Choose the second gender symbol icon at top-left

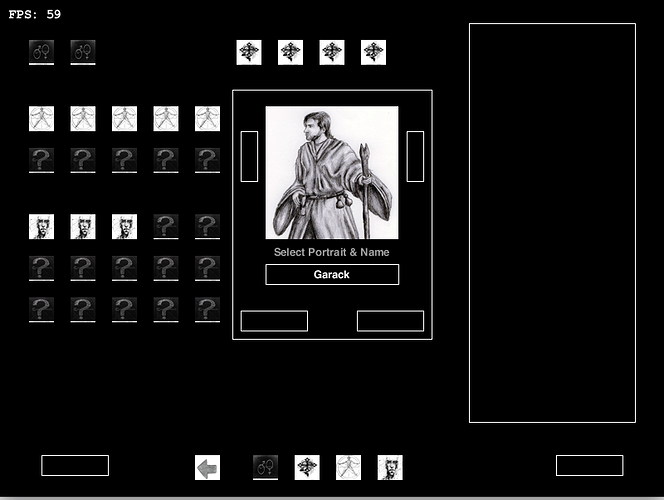tap(83, 52)
